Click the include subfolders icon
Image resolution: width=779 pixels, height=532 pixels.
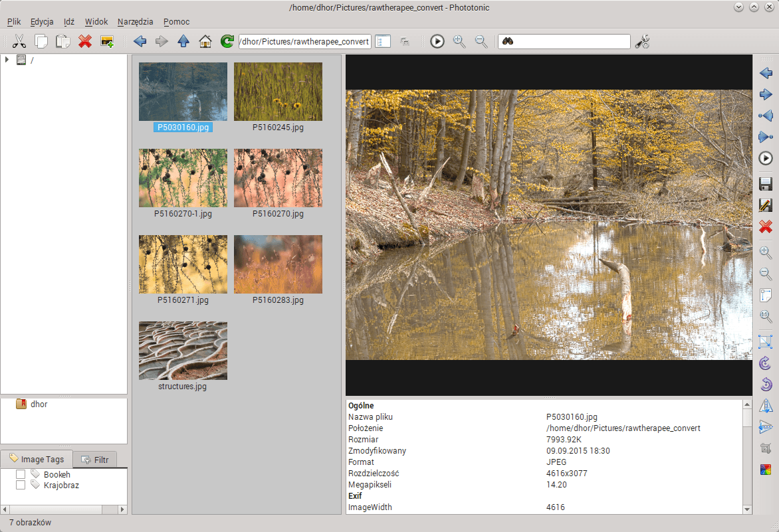coord(405,42)
